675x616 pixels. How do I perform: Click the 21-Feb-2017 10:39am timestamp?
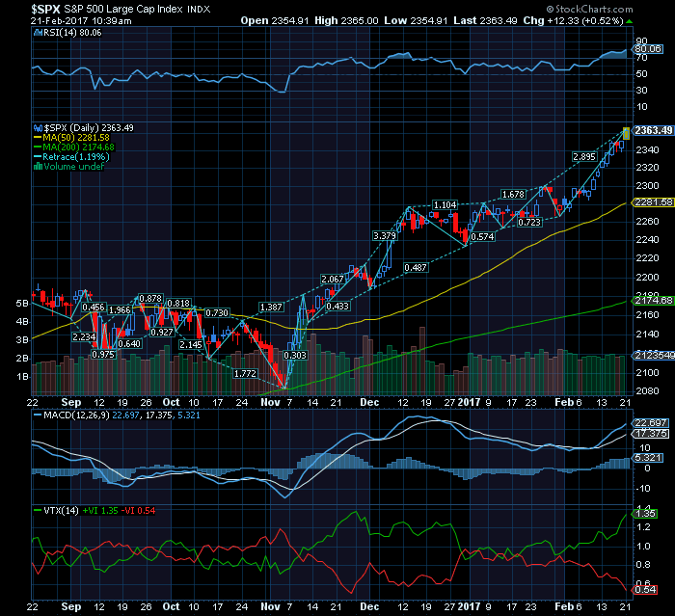click(81, 21)
